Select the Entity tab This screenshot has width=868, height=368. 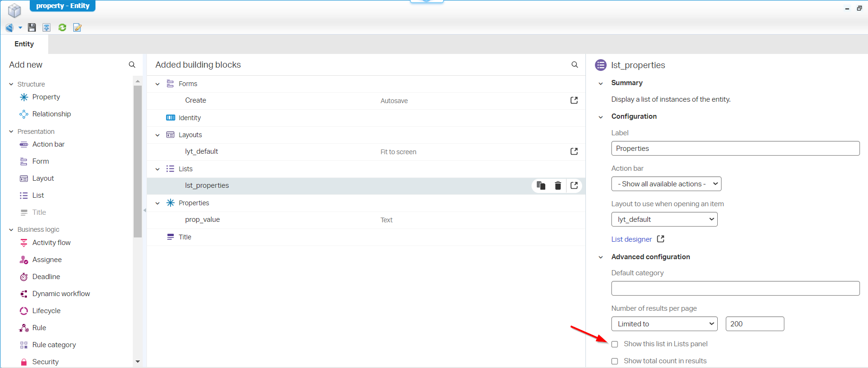(24, 44)
